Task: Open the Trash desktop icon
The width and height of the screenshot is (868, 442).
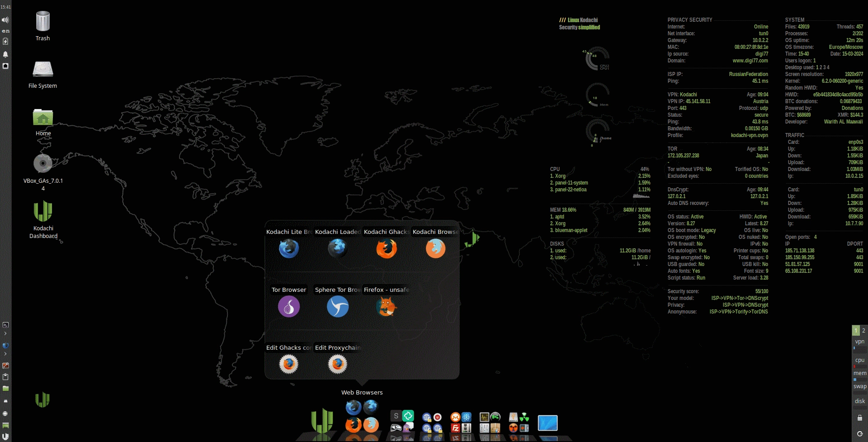Action: (x=43, y=26)
